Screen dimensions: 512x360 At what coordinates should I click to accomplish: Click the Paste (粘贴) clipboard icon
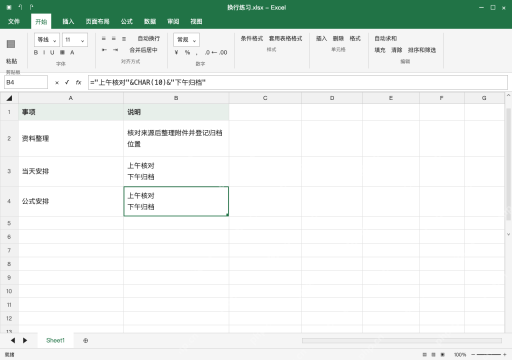(x=11, y=44)
